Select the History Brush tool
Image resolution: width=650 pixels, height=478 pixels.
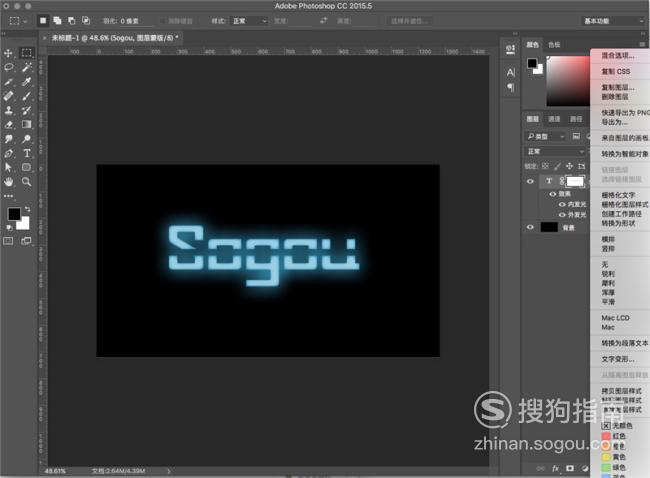click(x=27, y=110)
